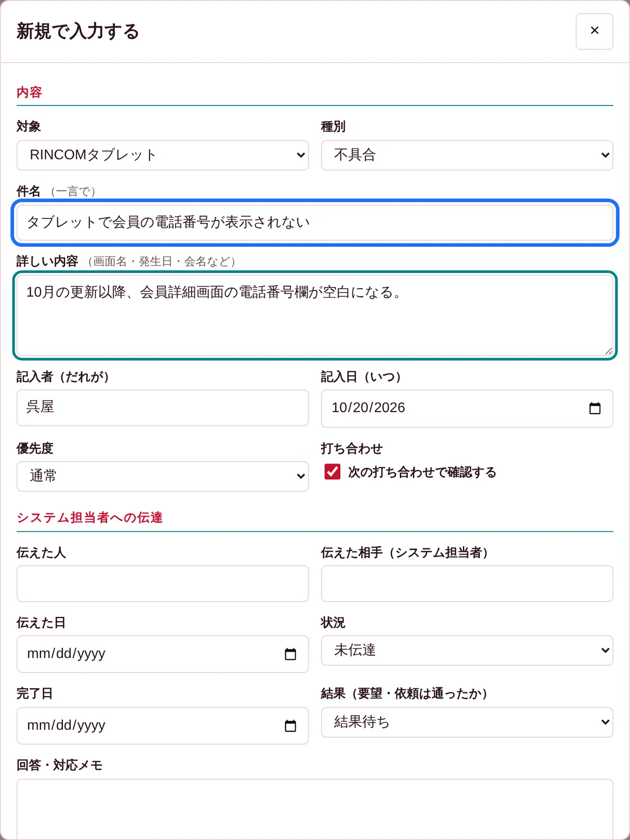Image resolution: width=630 pixels, height=840 pixels.
Task: Click the 次の打ち合わせで確認する label text
Action: (422, 472)
